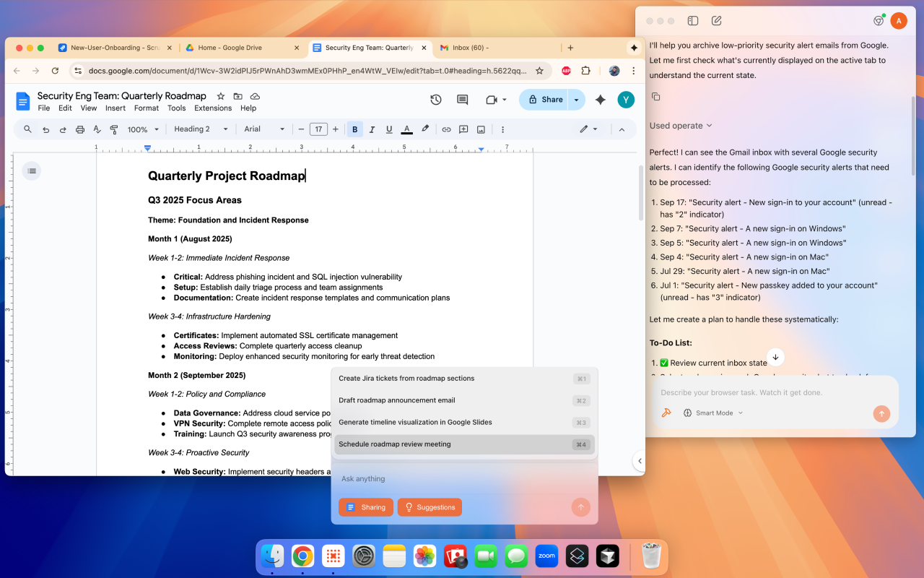The width and height of the screenshot is (924, 578).
Task: Activate the paint format roller tool
Action: coord(114,129)
